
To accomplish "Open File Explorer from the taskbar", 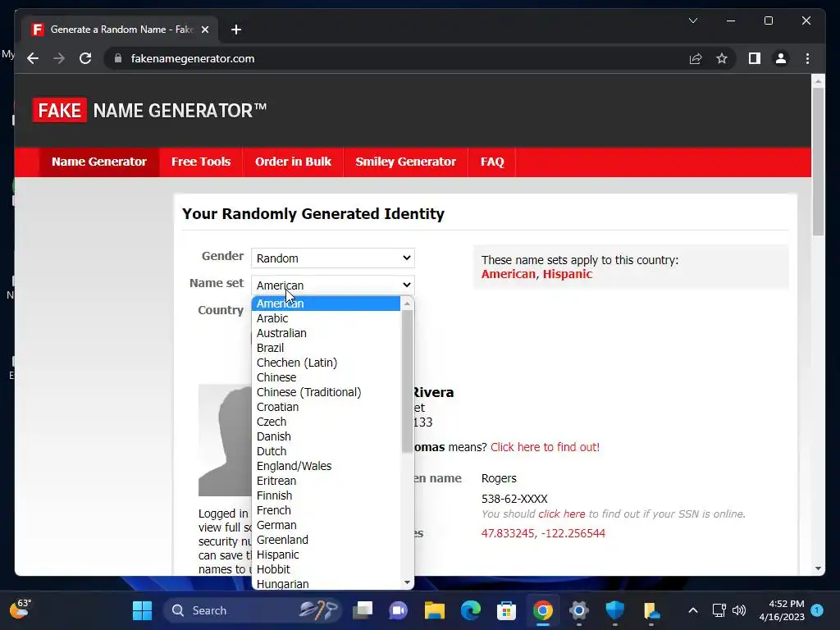I will click(435, 610).
